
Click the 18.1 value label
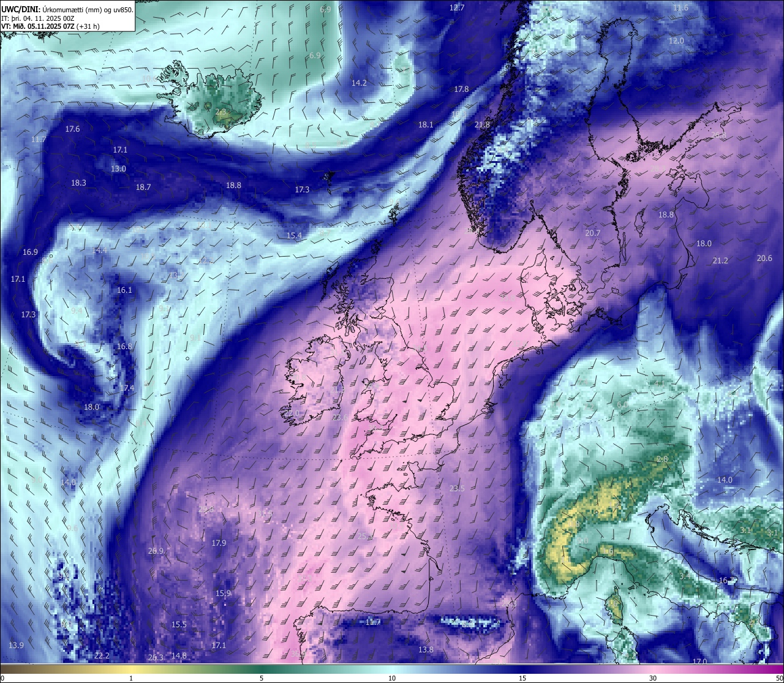click(x=426, y=125)
